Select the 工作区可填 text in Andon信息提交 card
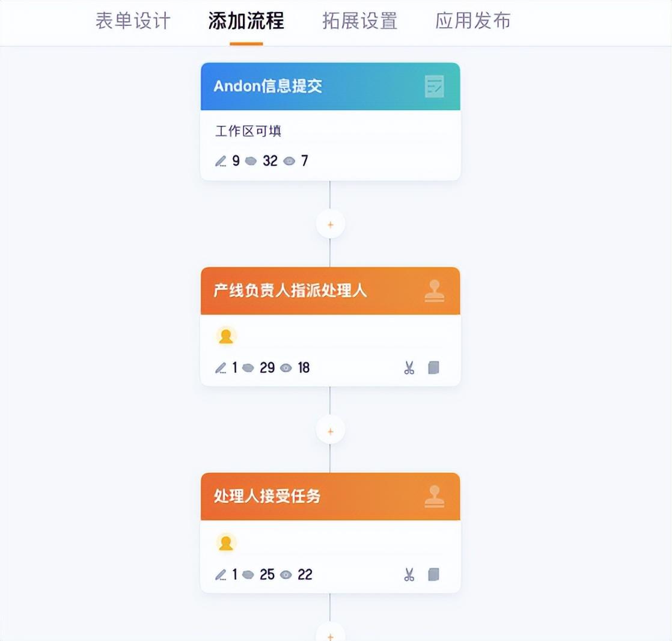This screenshot has height=641, width=672. 248,131
